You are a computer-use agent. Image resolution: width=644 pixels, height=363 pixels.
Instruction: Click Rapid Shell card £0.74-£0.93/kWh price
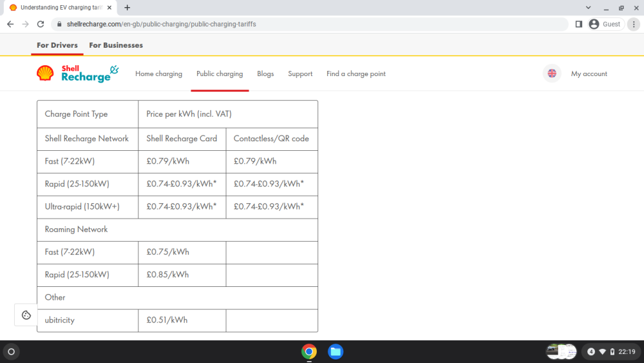pyautogui.click(x=181, y=184)
